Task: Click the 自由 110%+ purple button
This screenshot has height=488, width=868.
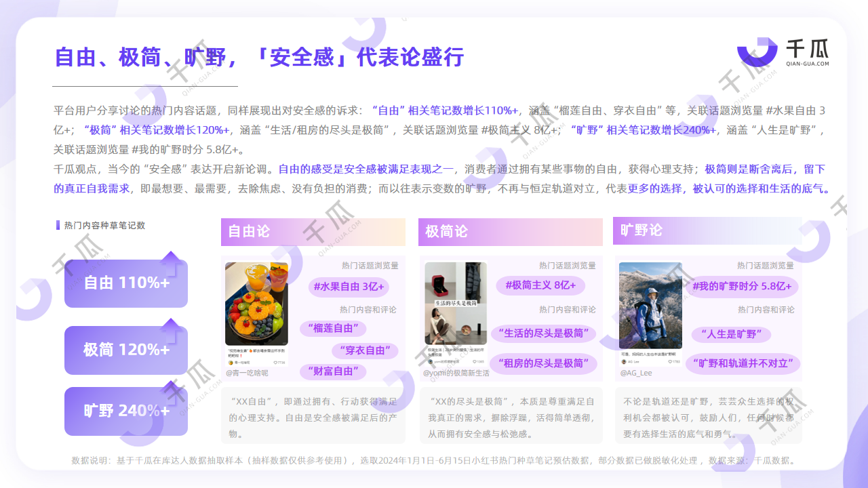Action: point(126,283)
